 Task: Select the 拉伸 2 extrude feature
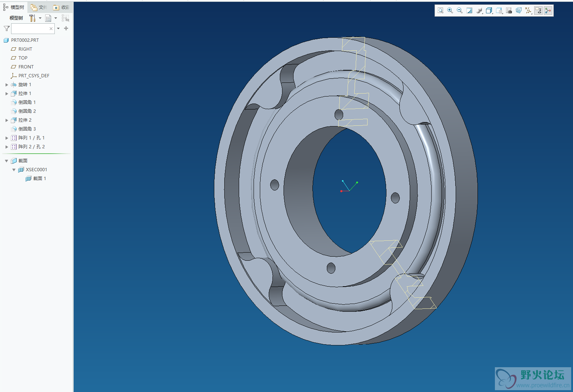(25, 120)
